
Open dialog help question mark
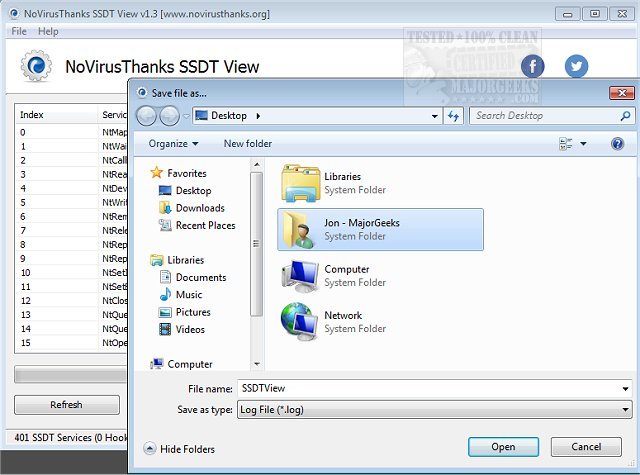pos(617,144)
